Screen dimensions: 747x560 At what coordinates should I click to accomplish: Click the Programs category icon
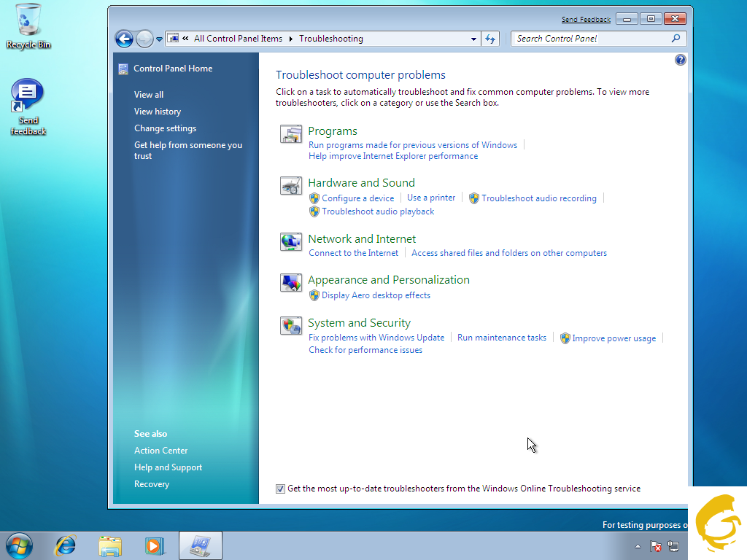291,134
